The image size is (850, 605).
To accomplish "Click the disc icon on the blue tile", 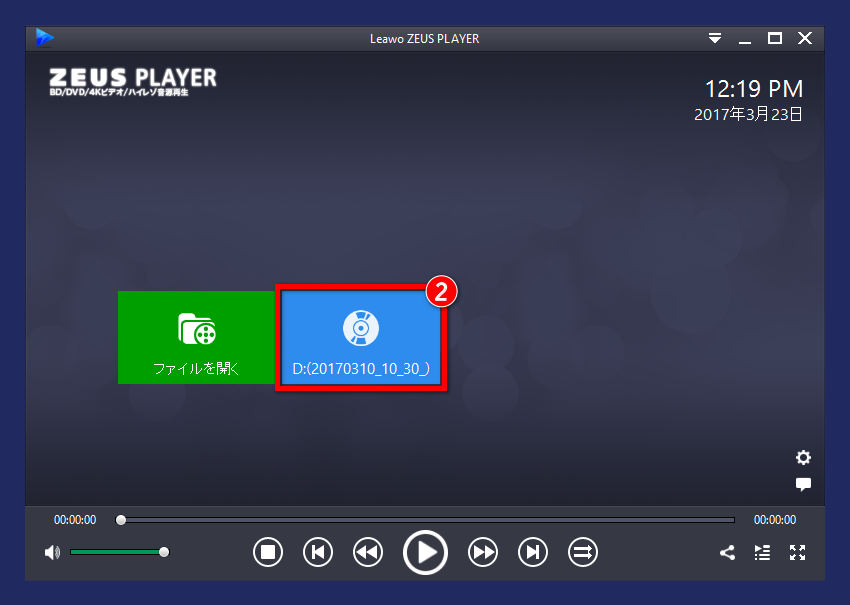I will pyautogui.click(x=359, y=327).
